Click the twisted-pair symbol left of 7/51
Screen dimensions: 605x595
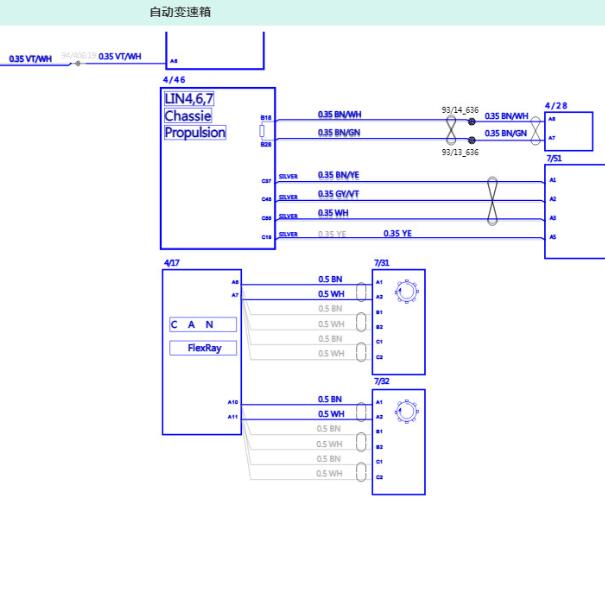[492, 201]
